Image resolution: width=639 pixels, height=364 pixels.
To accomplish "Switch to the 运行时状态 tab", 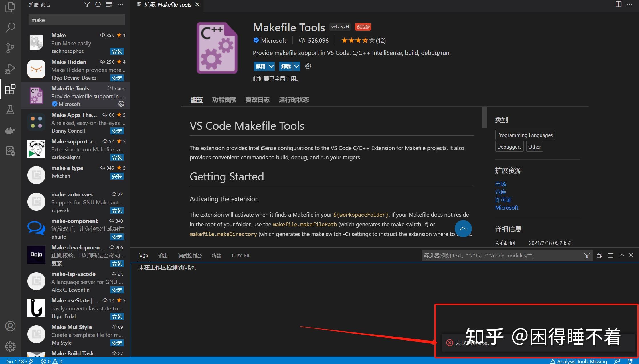I will pyautogui.click(x=294, y=100).
